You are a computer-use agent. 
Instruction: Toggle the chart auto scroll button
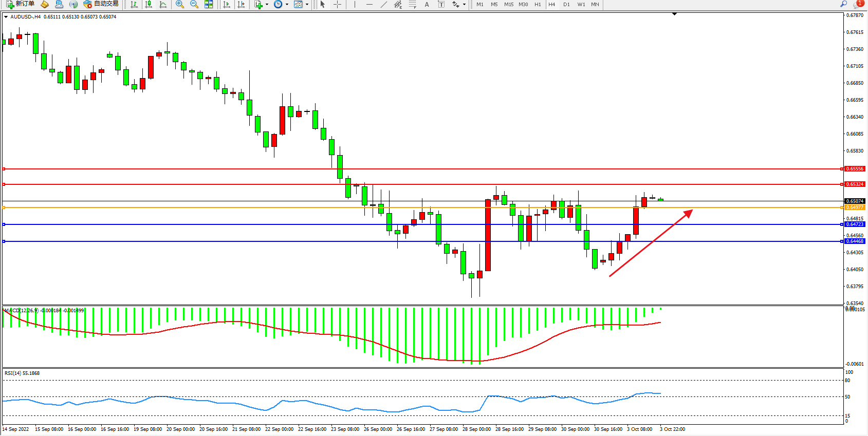[227, 4]
